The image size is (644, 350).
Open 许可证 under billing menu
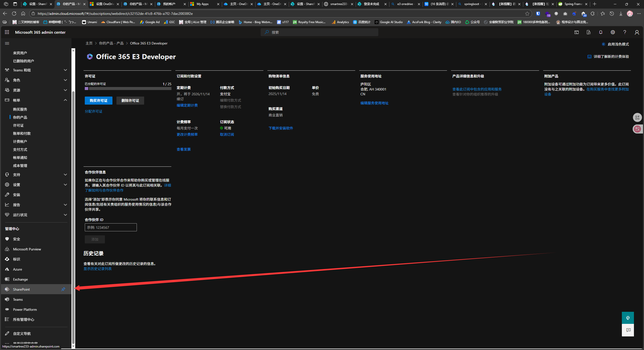(18, 125)
